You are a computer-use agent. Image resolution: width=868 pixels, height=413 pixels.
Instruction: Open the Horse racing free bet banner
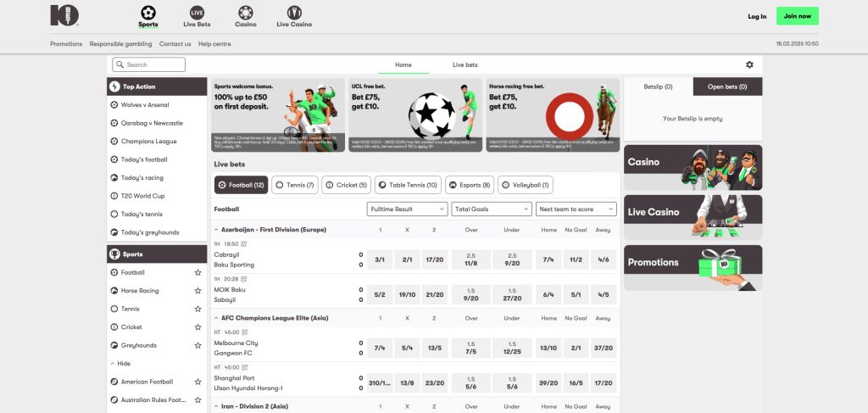click(553, 115)
